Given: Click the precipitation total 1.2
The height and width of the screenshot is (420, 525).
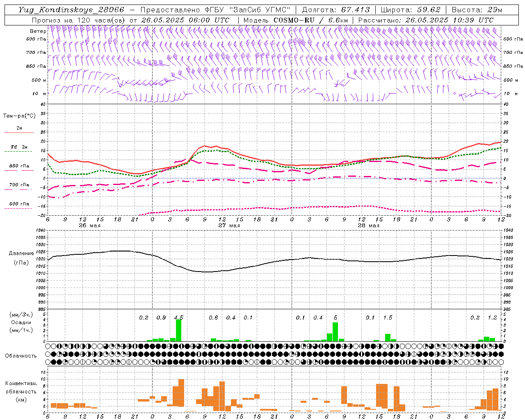Looking at the screenshot, I should (492, 317).
